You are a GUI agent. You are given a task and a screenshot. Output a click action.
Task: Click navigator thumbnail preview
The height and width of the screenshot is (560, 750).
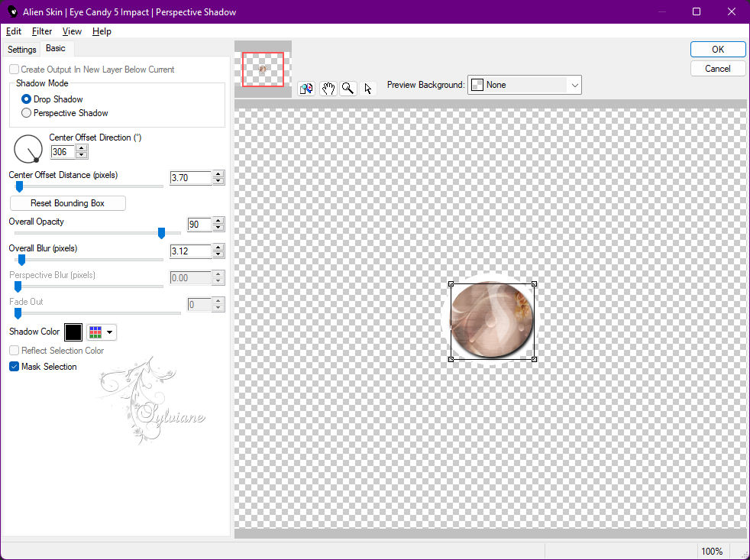coord(263,70)
